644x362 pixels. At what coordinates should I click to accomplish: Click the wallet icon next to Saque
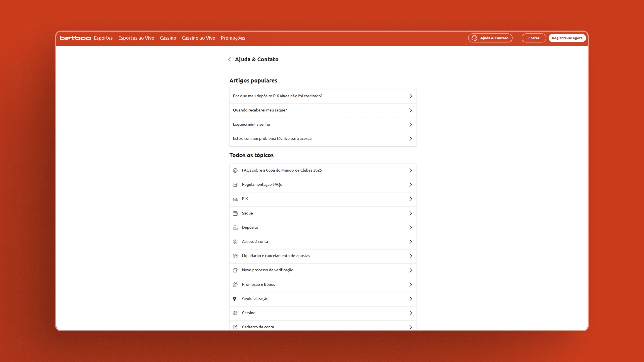coord(236,213)
